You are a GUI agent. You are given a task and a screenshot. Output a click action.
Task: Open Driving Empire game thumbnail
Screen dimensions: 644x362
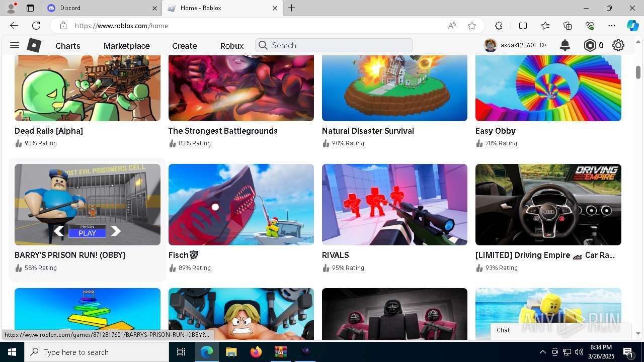coord(548,205)
